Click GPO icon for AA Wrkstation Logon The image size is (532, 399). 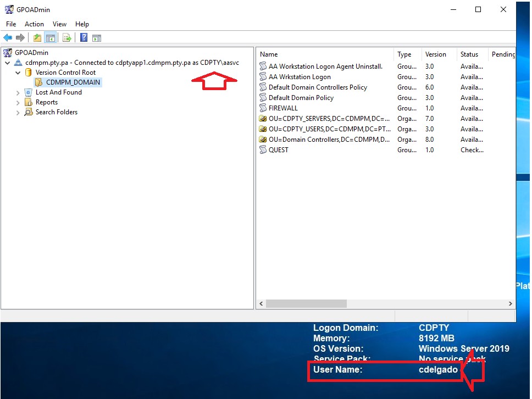tap(263, 77)
